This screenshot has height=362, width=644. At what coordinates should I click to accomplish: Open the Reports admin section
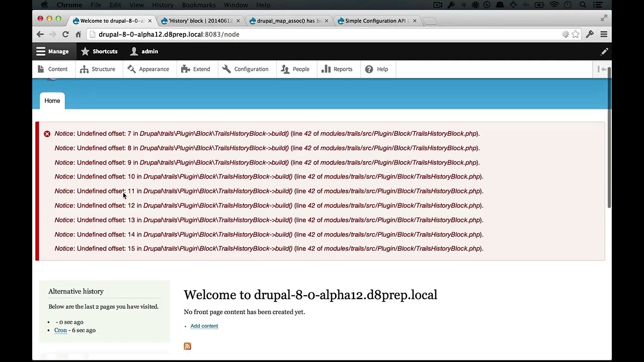coord(337,69)
